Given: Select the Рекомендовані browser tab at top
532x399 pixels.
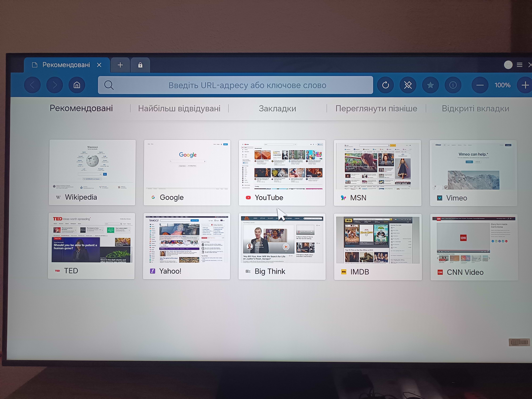Looking at the screenshot, I should [x=67, y=65].
